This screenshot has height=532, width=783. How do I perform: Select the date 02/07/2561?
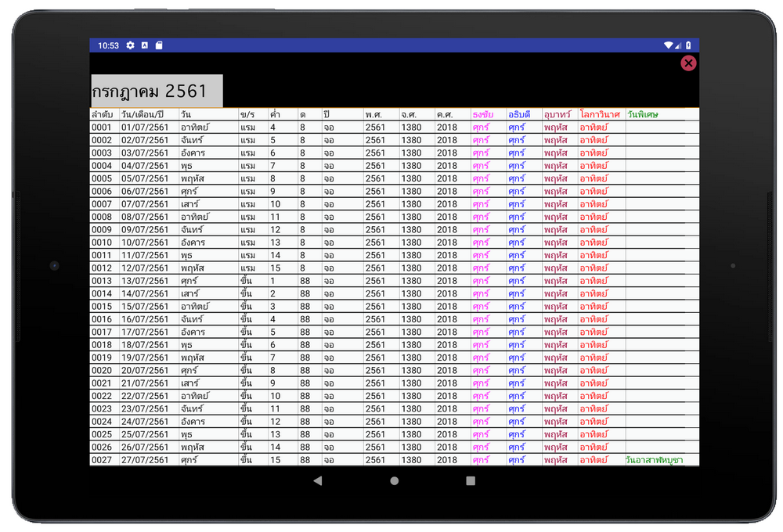[x=145, y=140]
